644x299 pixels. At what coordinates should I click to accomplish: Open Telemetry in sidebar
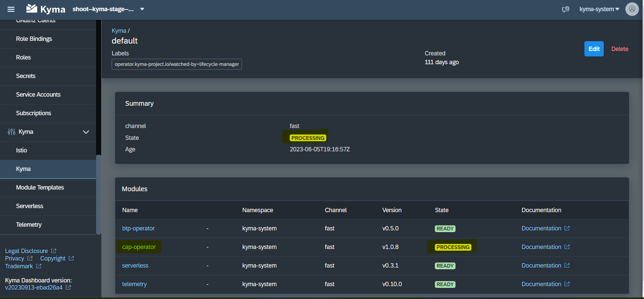click(x=48, y=225)
